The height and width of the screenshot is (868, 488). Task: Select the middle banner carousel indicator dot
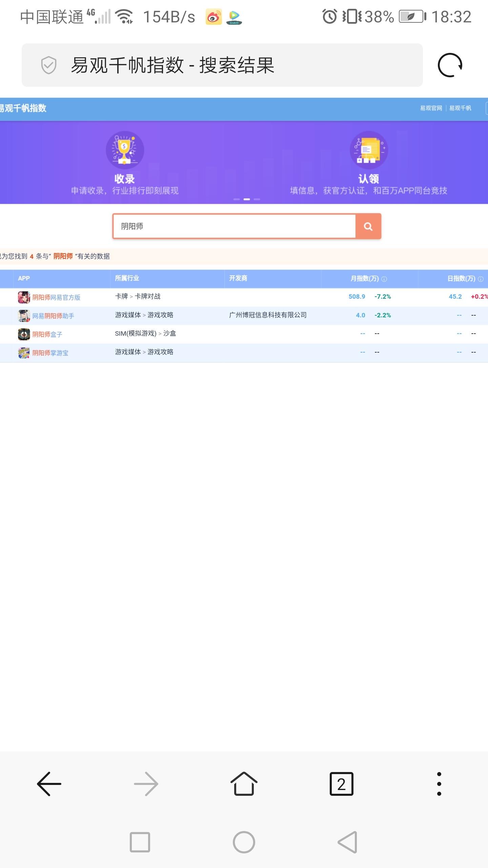pyautogui.click(x=247, y=199)
